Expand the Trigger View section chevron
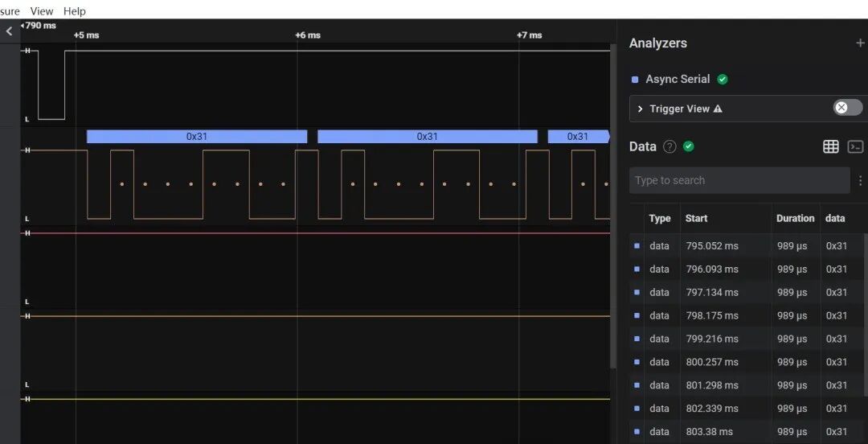This screenshot has height=444, width=868. click(640, 109)
